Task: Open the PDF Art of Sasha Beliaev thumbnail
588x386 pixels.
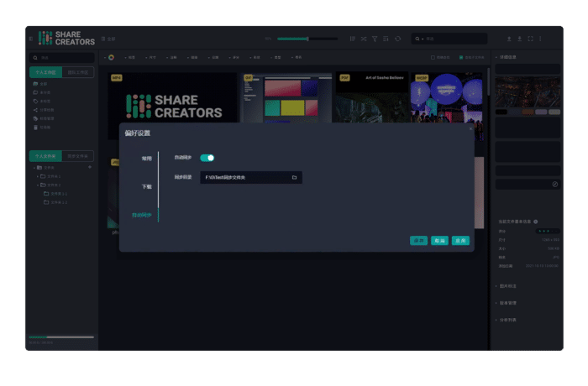Action: point(371,97)
